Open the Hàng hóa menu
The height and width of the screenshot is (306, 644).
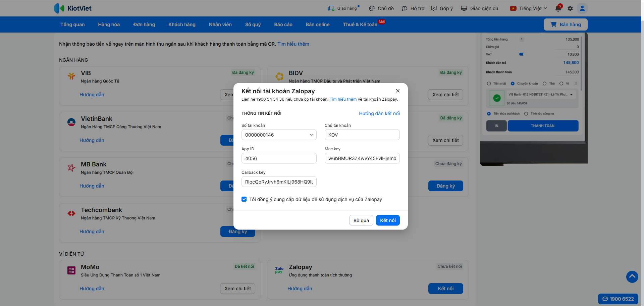click(x=109, y=24)
